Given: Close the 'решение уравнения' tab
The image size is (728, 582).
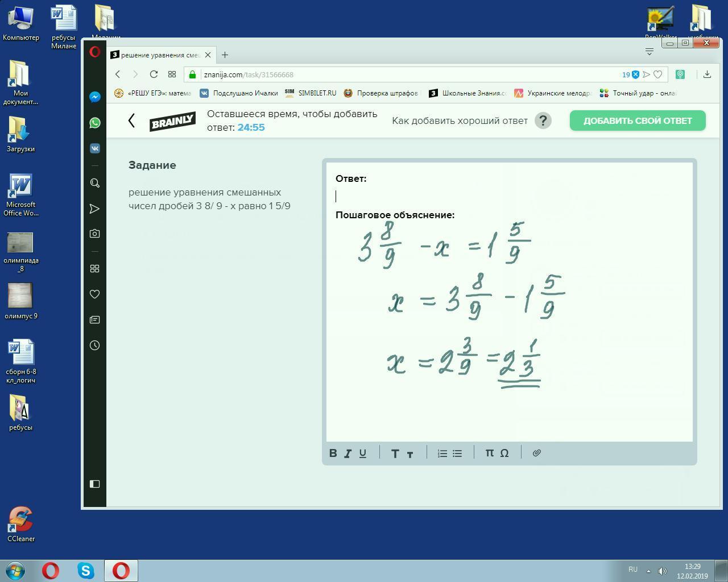Looking at the screenshot, I should click(x=208, y=55).
